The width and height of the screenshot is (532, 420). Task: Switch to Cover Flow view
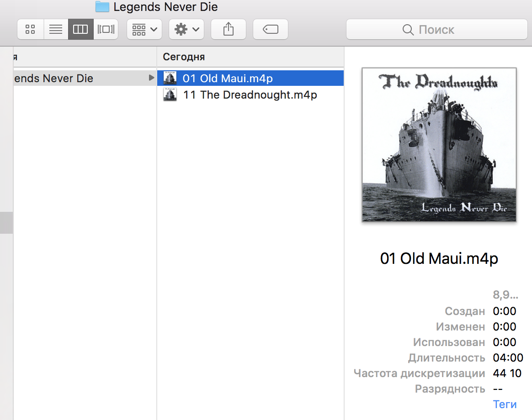(106, 30)
